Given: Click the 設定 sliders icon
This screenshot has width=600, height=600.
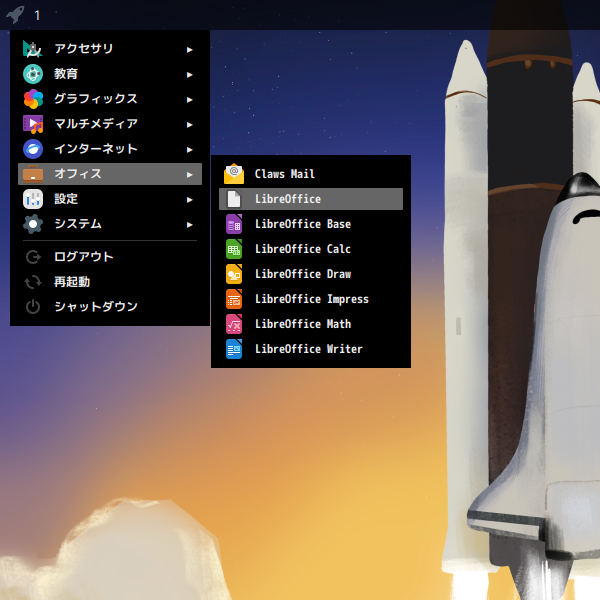Looking at the screenshot, I should pos(33,199).
